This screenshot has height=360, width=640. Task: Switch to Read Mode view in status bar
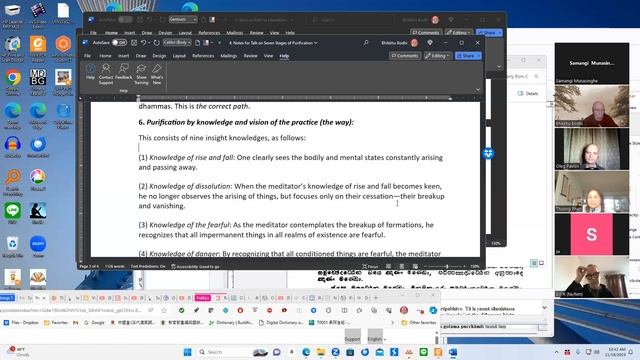point(388,266)
